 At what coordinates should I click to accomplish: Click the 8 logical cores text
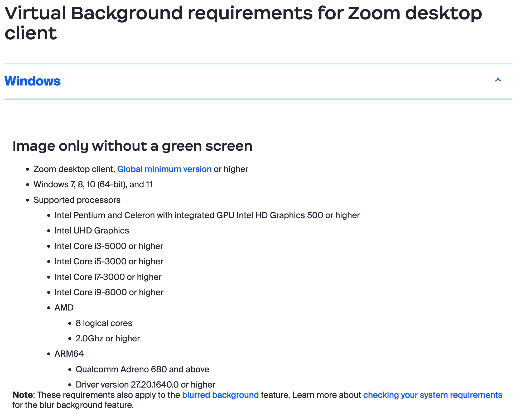point(104,323)
